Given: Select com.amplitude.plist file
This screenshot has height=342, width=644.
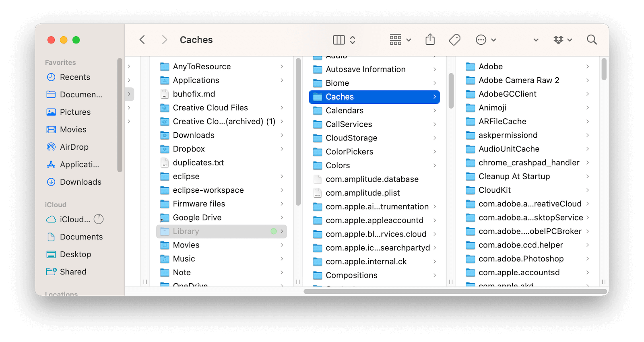Looking at the screenshot, I should click(x=374, y=193).
